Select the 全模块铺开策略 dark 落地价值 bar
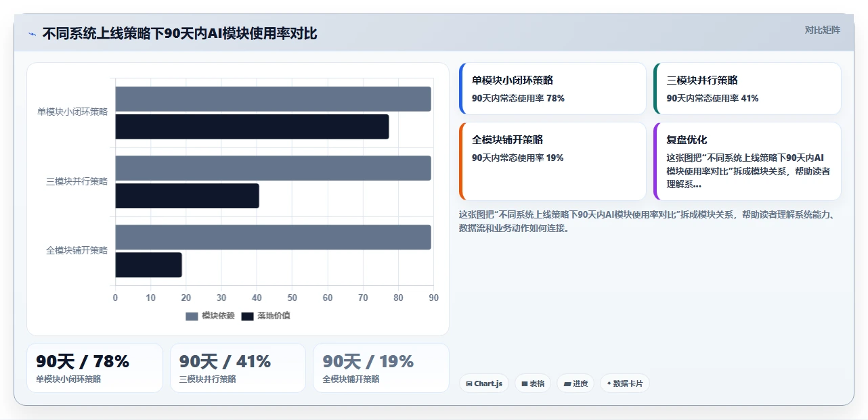The width and height of the screenshot is (868, 420). [148, 265]
